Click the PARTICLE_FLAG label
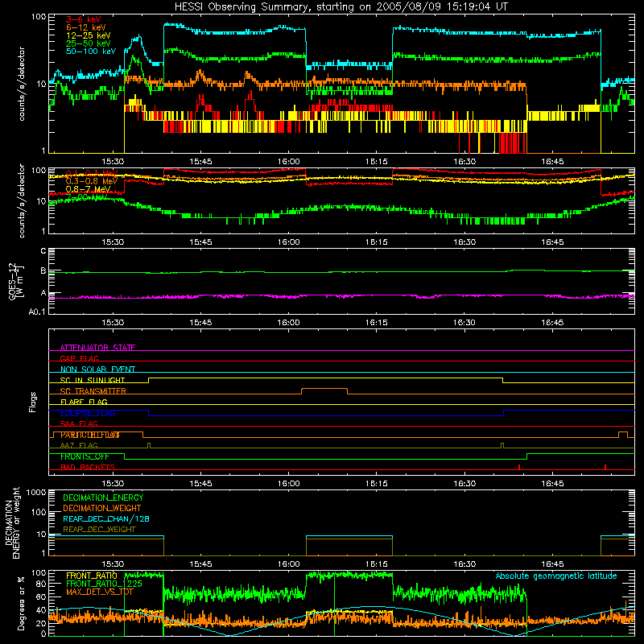 click(90, 435)
